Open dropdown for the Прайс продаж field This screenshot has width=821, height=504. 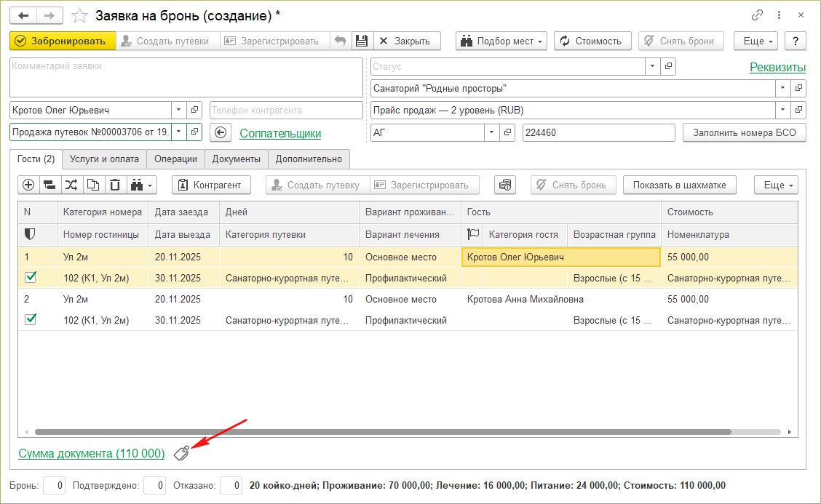coord(782,111)
